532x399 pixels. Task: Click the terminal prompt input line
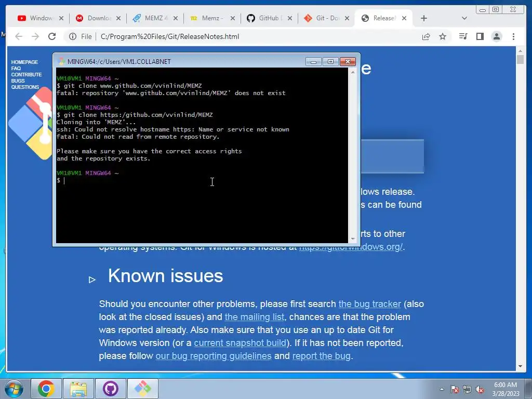pos(202,180)
